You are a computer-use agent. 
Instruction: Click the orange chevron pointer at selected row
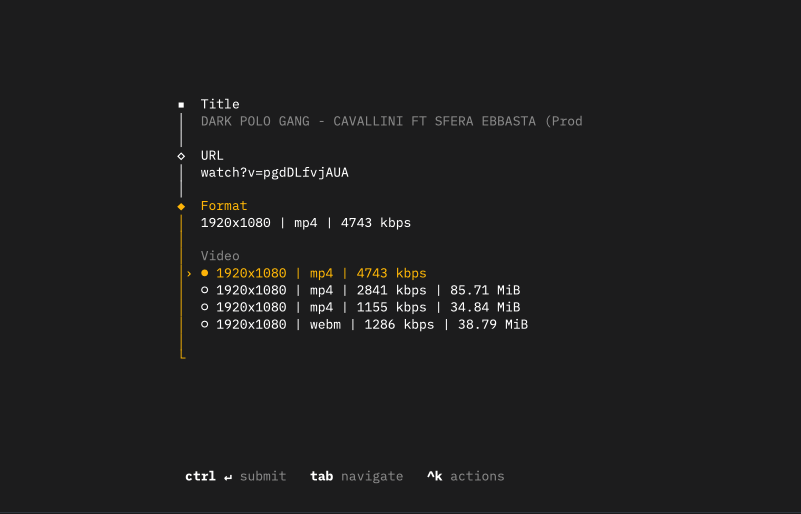click(189, 274)
